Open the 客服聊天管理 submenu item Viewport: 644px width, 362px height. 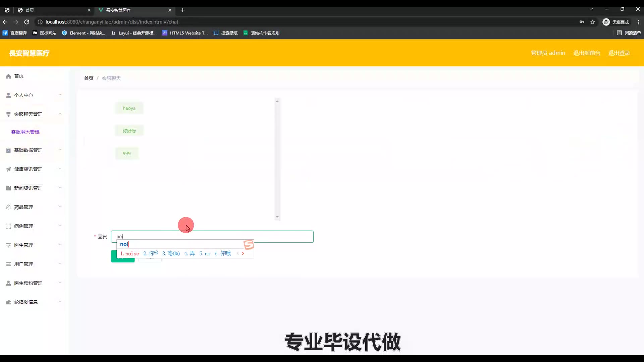pyautogui.click(x=25, y=132)
